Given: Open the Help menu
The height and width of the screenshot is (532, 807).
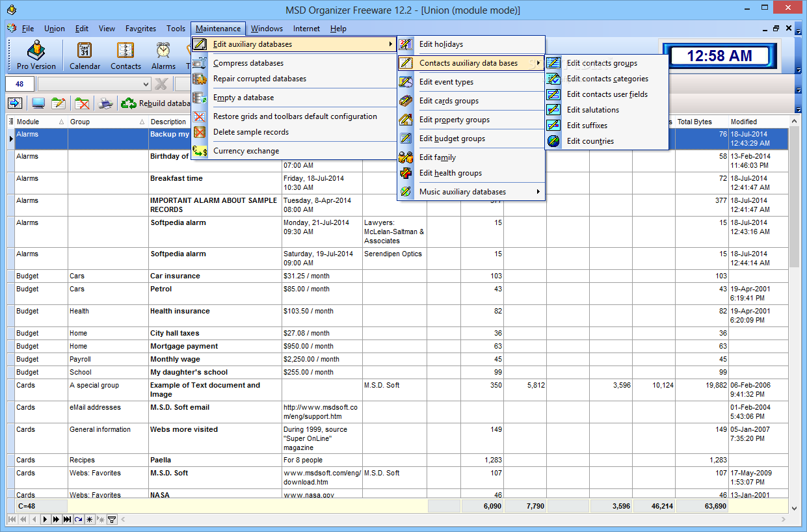Looking at the screenshot, I should pyautogui.click(x=338, y=29).
